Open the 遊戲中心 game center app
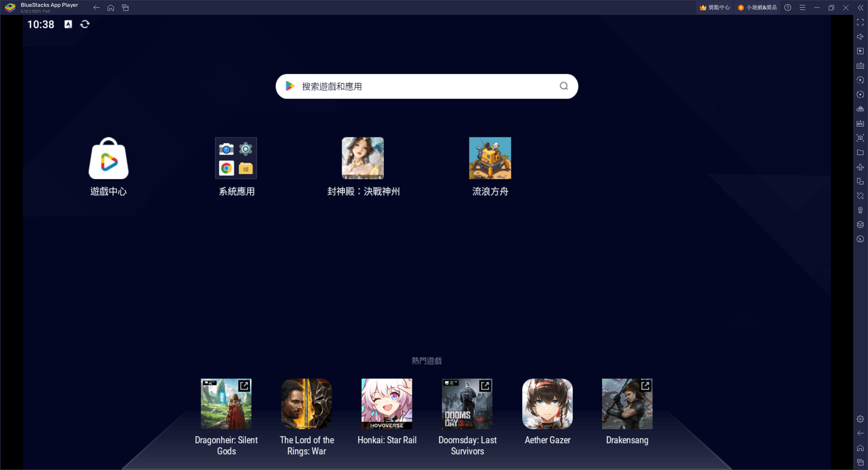This screenshot has height=470, width=868. click(x=108, y=159)
